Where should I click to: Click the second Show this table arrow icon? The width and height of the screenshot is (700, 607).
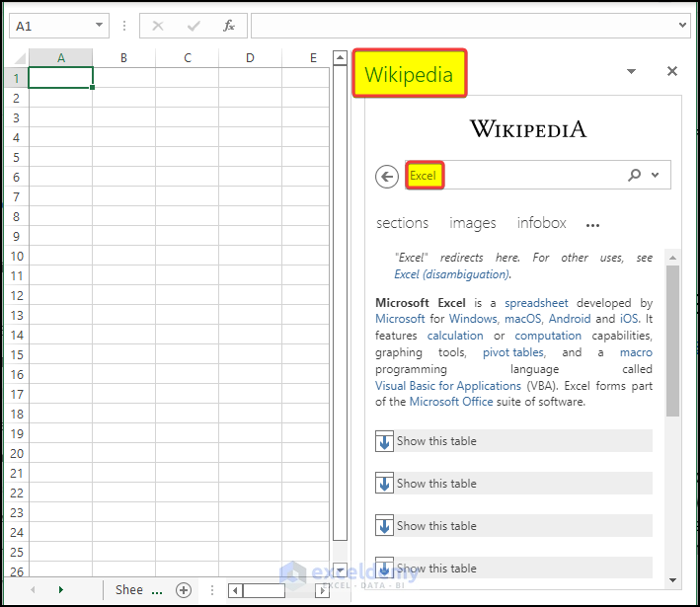pos(384,483)
